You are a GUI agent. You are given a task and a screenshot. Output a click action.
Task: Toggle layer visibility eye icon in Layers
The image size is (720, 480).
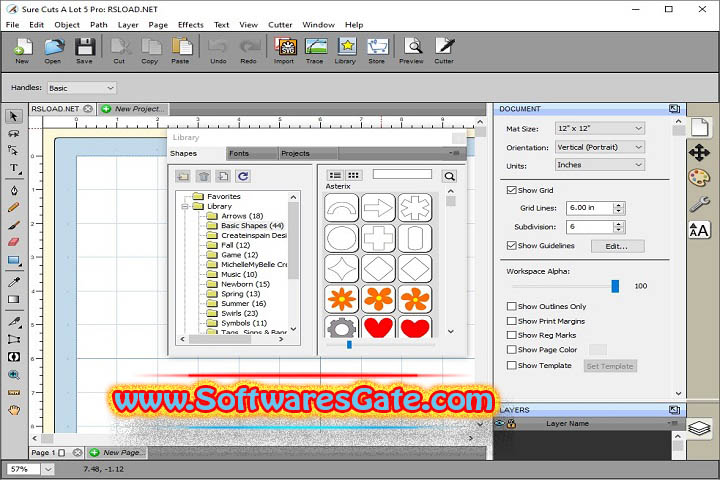tap(500, 424)
